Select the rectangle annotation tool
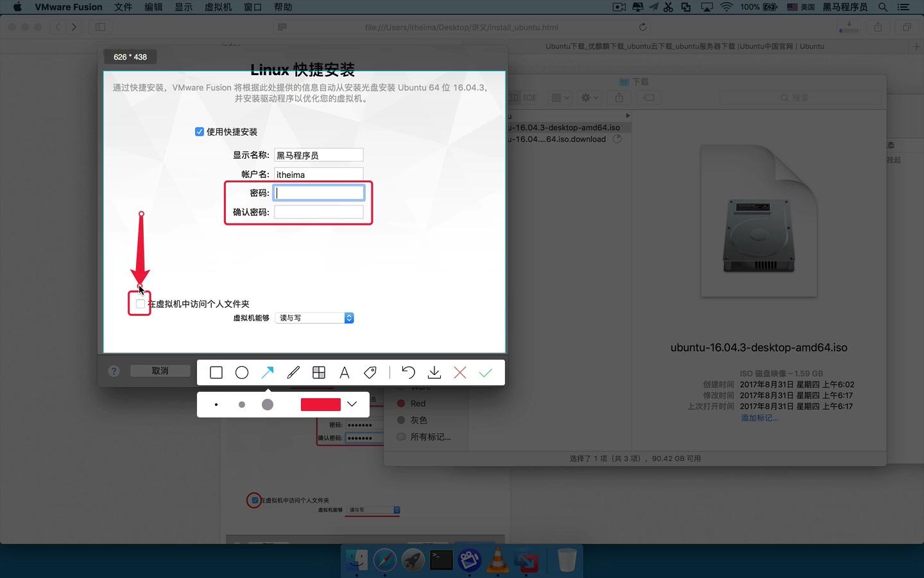 point(216,372)
